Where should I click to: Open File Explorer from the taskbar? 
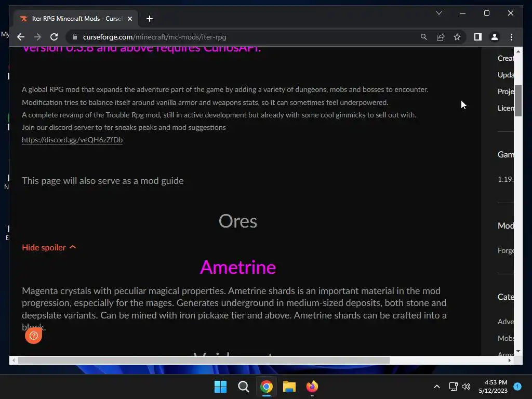pos(289,387)
